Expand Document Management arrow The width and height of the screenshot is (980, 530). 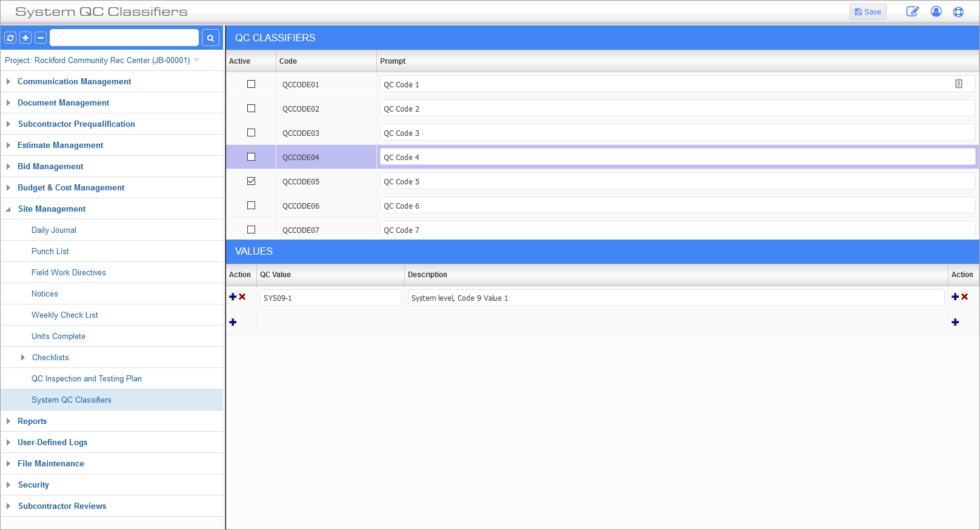(x=8, y=102)
